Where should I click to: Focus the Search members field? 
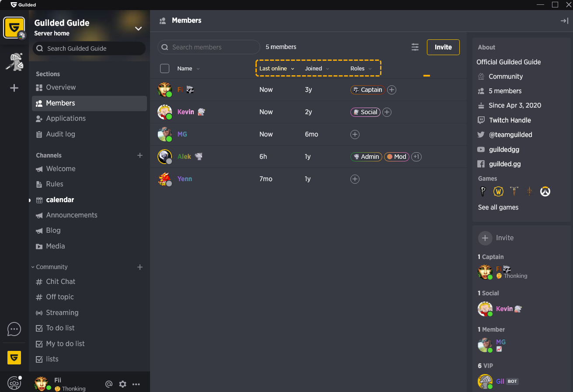click(x=209, y=47)
